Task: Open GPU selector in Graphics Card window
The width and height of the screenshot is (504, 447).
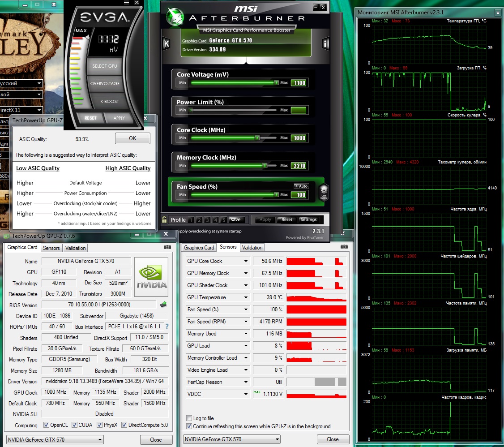Action: (x=55, y=439)
